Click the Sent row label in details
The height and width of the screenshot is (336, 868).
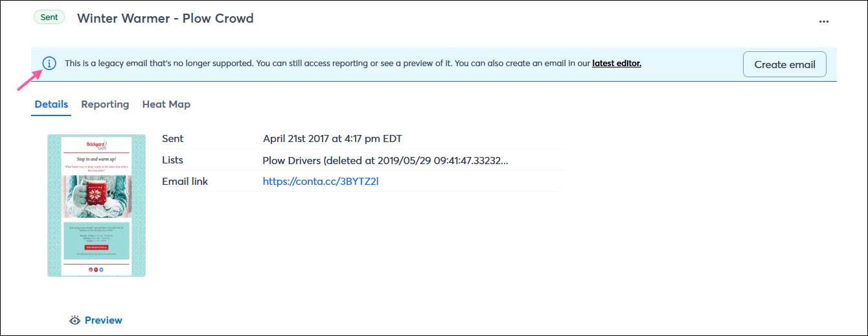point(172,139)
